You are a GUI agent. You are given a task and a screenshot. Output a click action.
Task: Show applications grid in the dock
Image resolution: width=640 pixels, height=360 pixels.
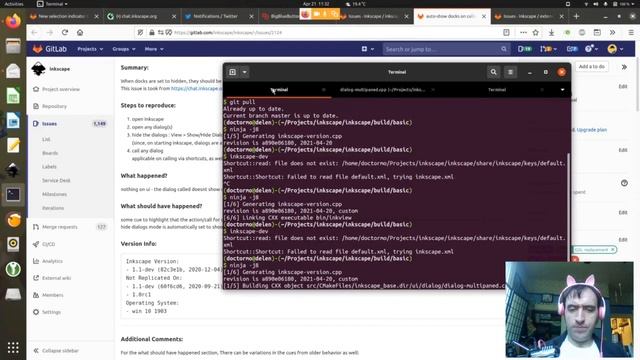(x=13, y=347)
